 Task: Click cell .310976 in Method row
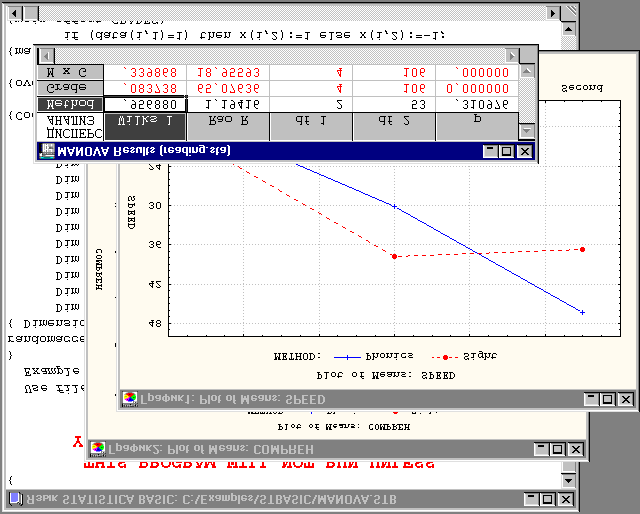[x=477, y=105]
